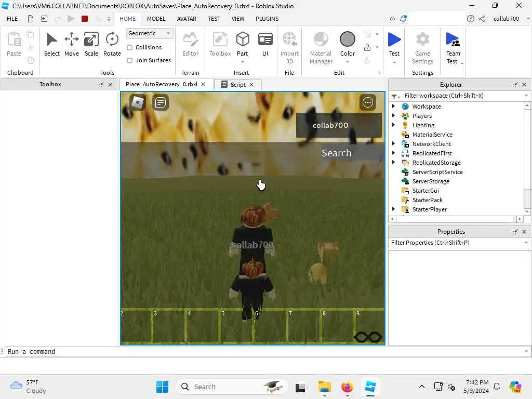The width and height of the screenshot is (532, 399).
Task: Open the Roblox menu icon in viewport
Action: (137, 102)
